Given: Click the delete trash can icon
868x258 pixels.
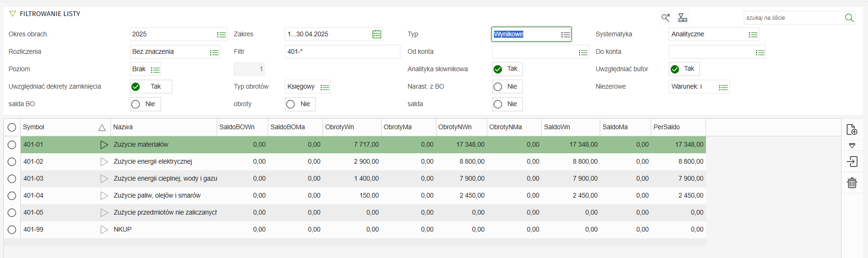Looking at the screenshot, I should (x=852, y=183).
